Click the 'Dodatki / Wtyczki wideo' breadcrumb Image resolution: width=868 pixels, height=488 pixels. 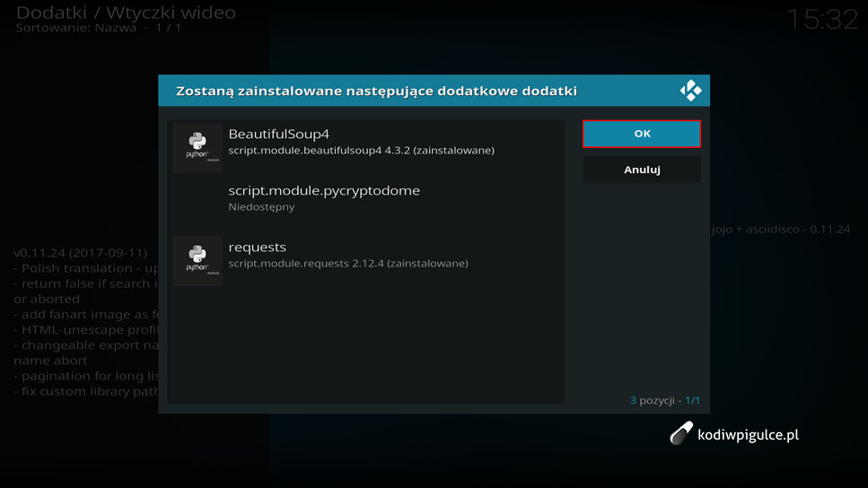[126, 13]
